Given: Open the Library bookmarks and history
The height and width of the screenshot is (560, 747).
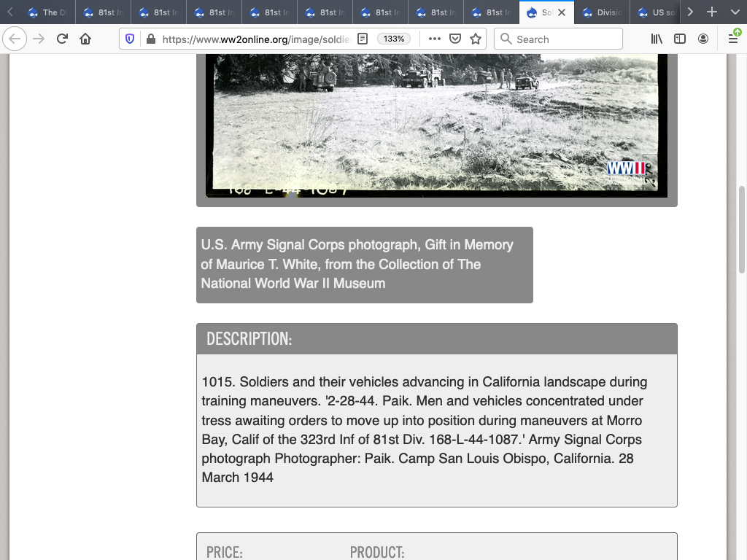Looking at the screenshot, I should coord(657,39).
